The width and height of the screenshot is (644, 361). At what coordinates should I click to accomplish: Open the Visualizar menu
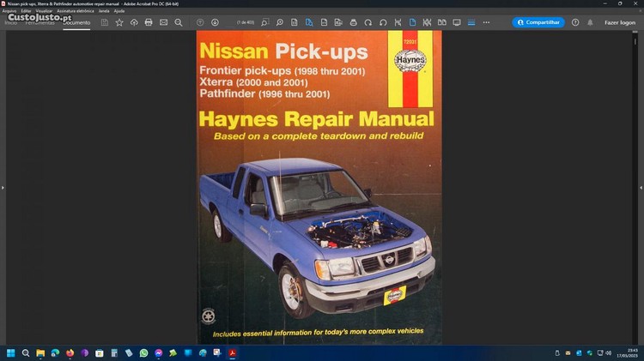click(45, 11)
